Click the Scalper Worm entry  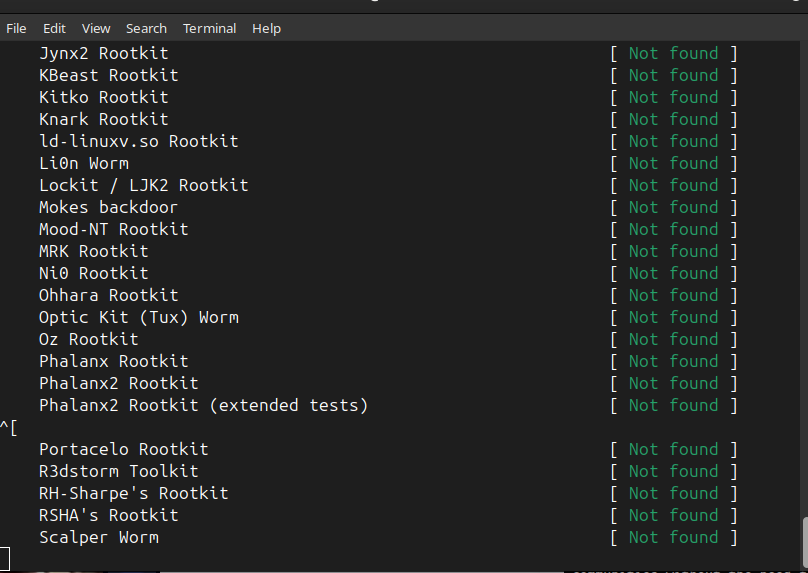click(x=99, y=537)
